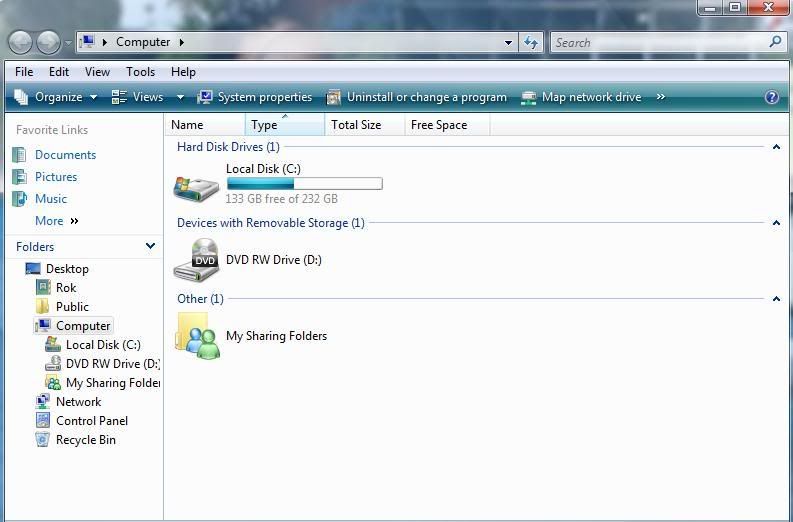Screen dimensions: 793x522
Task: Click the Local Disk capacity bar
Action: point(304,184)
